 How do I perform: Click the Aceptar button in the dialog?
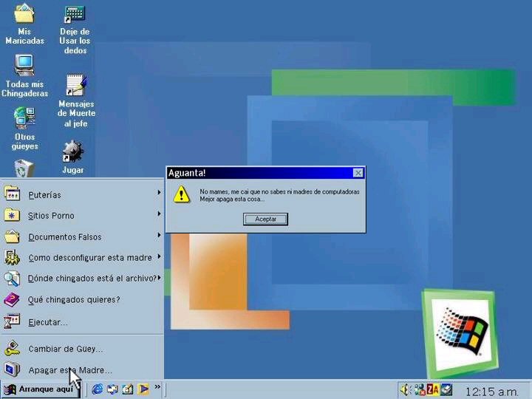pos(265,219)
